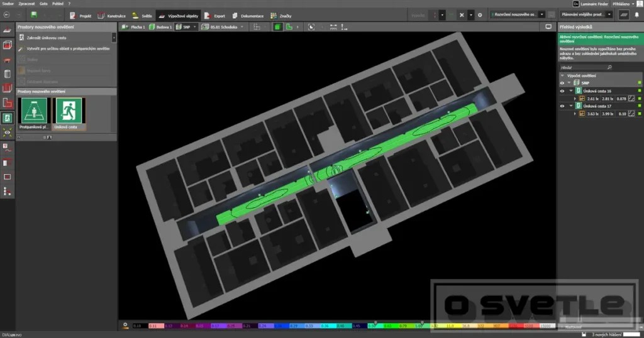The height and width of the screenshot is (338, 644).
Task: Click the green save project icon
Action: (34, 15)
